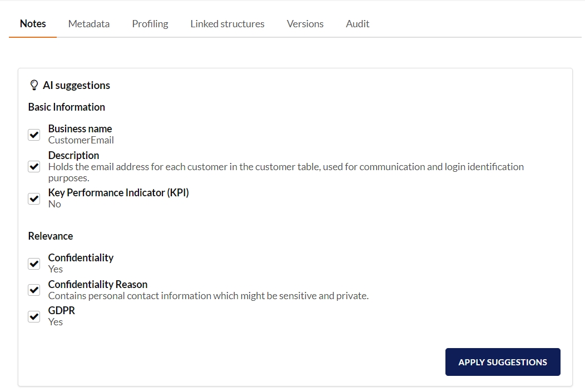
Task: Select the Linked structures tab
Action: 227,24
